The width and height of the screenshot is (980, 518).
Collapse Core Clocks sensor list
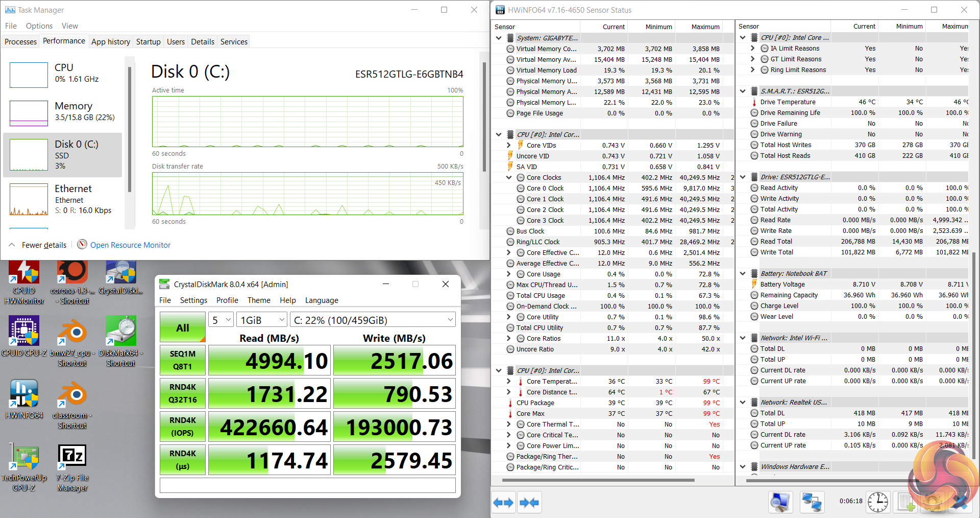pos(509,177)
